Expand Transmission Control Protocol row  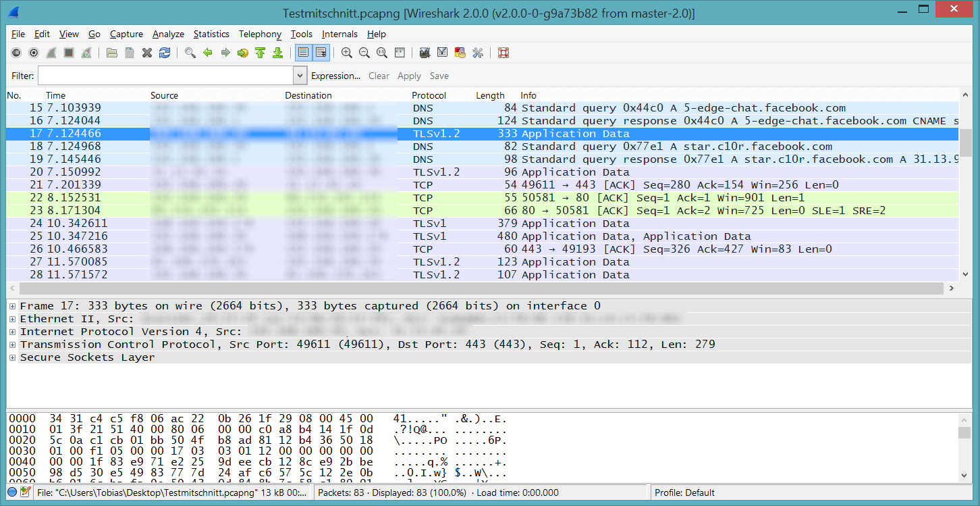point(12,345)
